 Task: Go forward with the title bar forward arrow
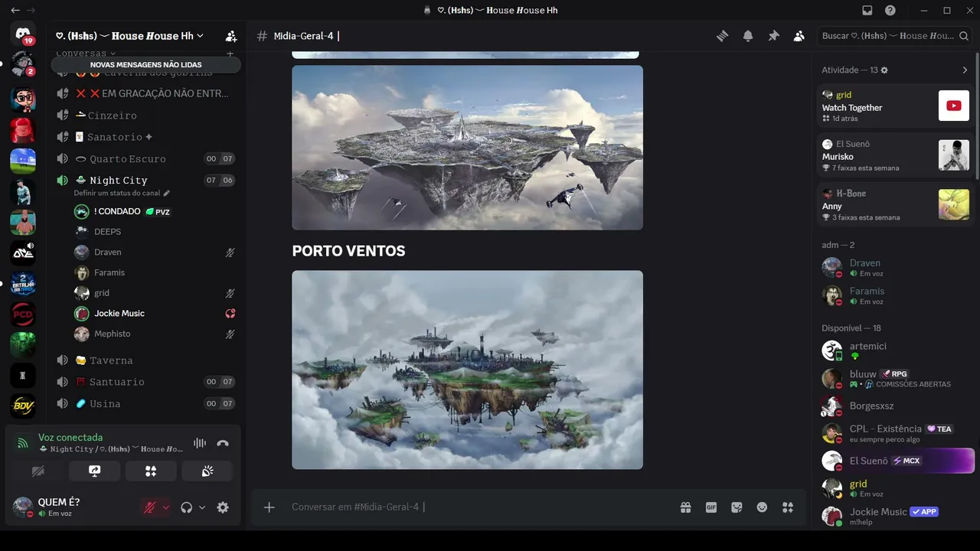click(x=31, y=11)
